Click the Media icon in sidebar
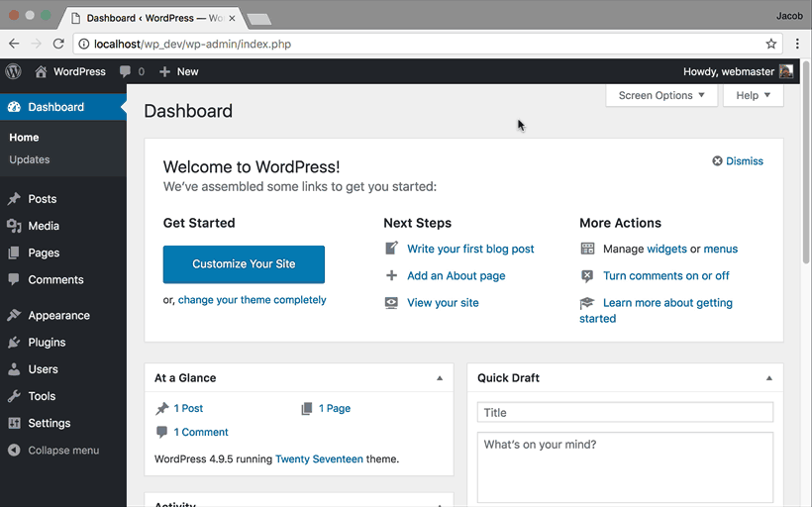Viewport: 812px width, 507px height. [14, 226]
